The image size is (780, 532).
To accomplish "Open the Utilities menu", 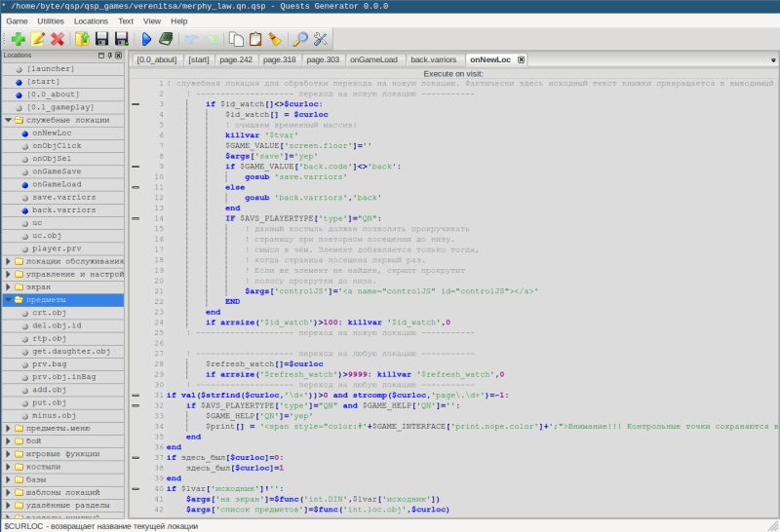I will (x=51, y=21).
